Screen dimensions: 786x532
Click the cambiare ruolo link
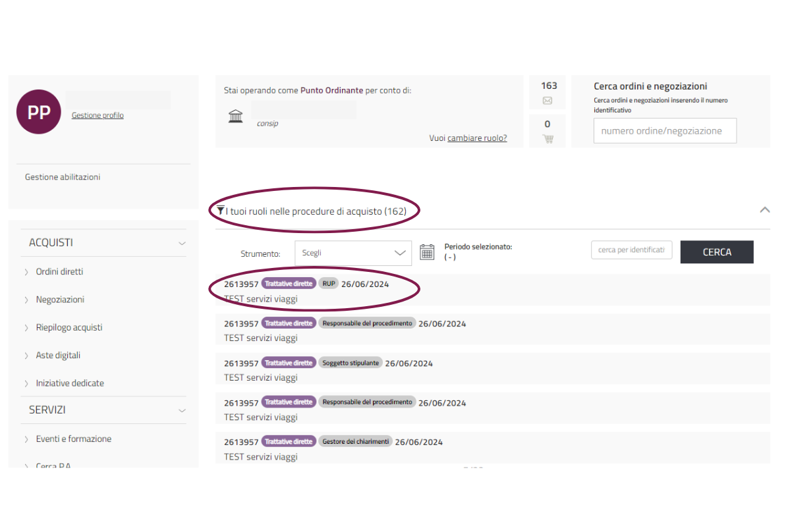coord(477,138)
